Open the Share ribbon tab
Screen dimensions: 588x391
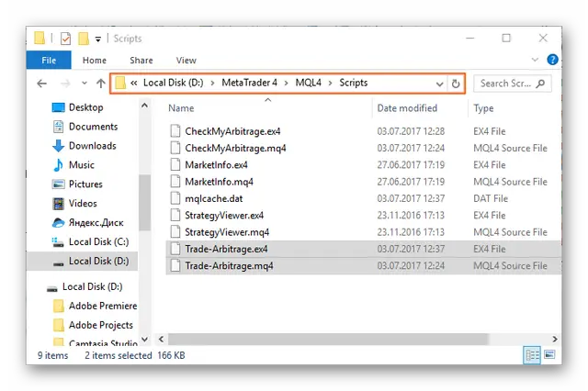[x=141, y=61]
